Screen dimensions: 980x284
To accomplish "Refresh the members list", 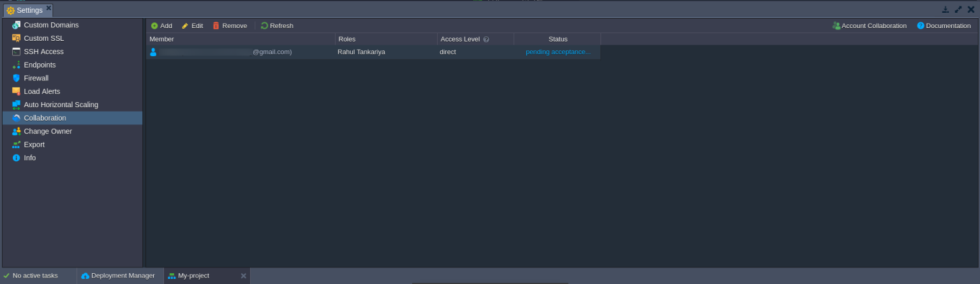I will [277, 26].
